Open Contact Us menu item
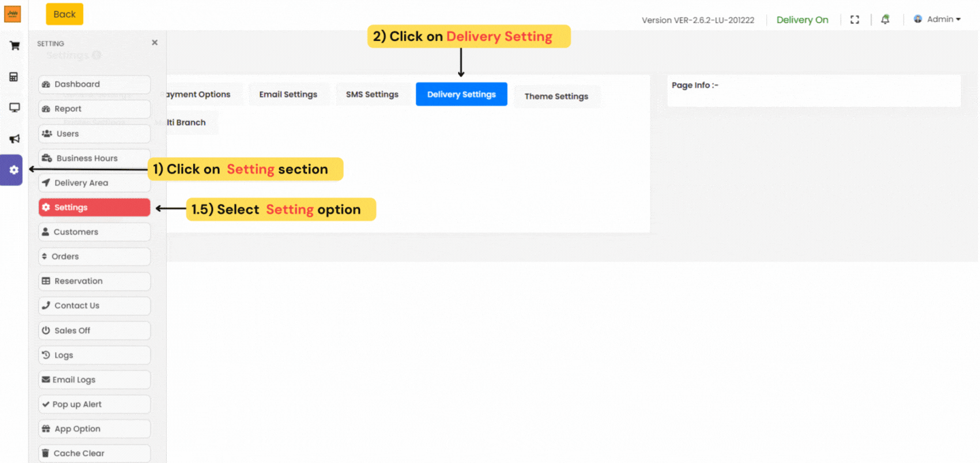This screenshot has height=463, width=980. pyautogui.click(x=95, y=306)
